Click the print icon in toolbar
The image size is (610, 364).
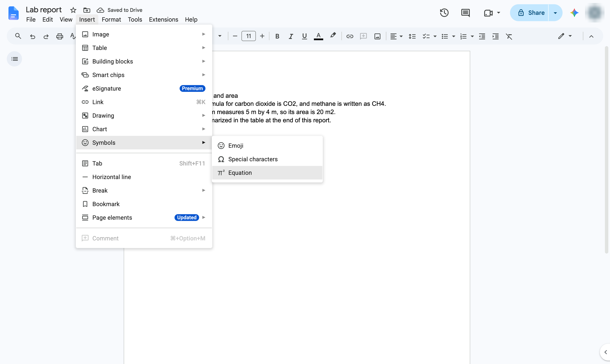[60, 36]
